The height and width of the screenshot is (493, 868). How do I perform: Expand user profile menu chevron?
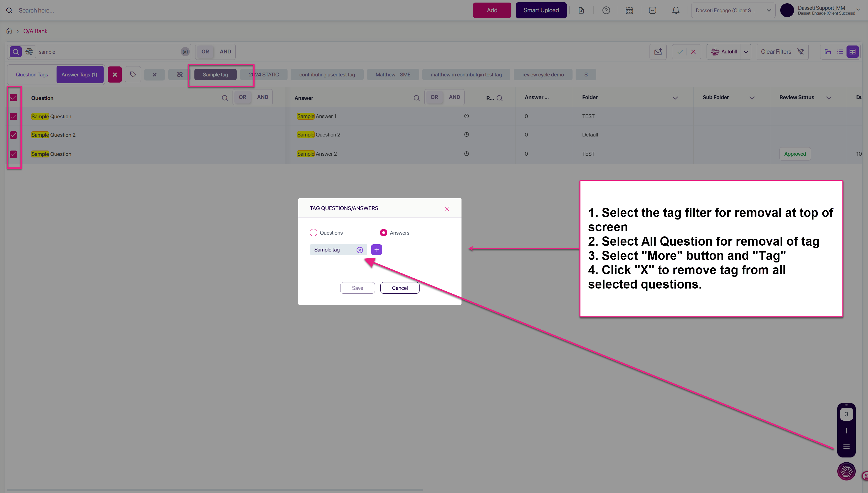pos(858,9)
